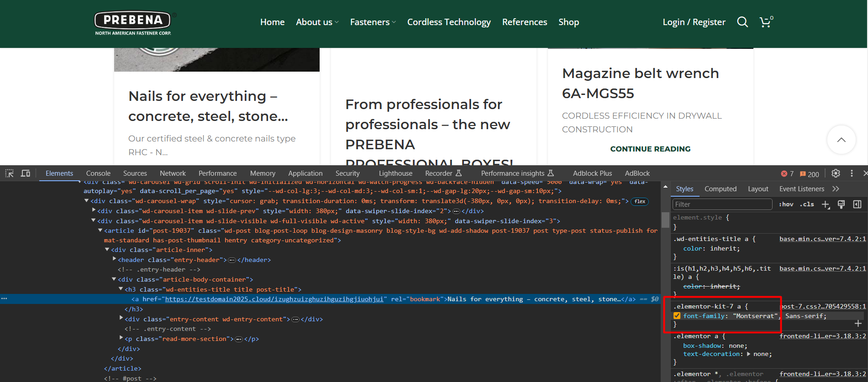The image size is (868, 382).
Task: Click the Performance insights flask icon
Action: point(551,173)
